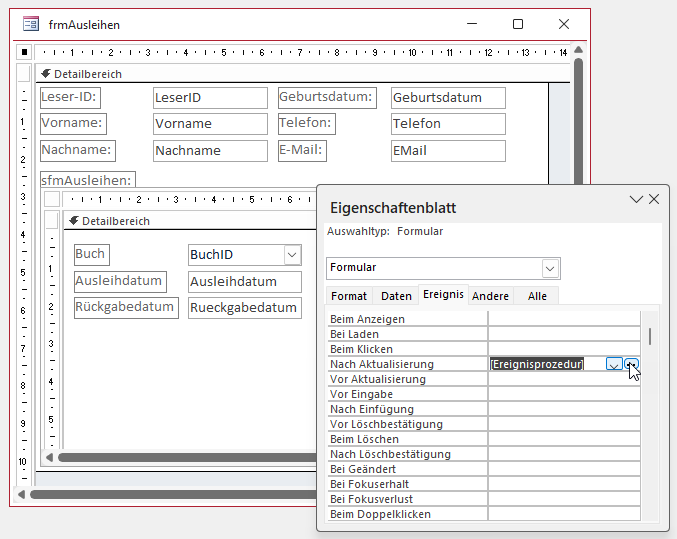Minimize the frmAusleihen window
Viewport: 677px width, 539px height.
click(x=471, y=24)
